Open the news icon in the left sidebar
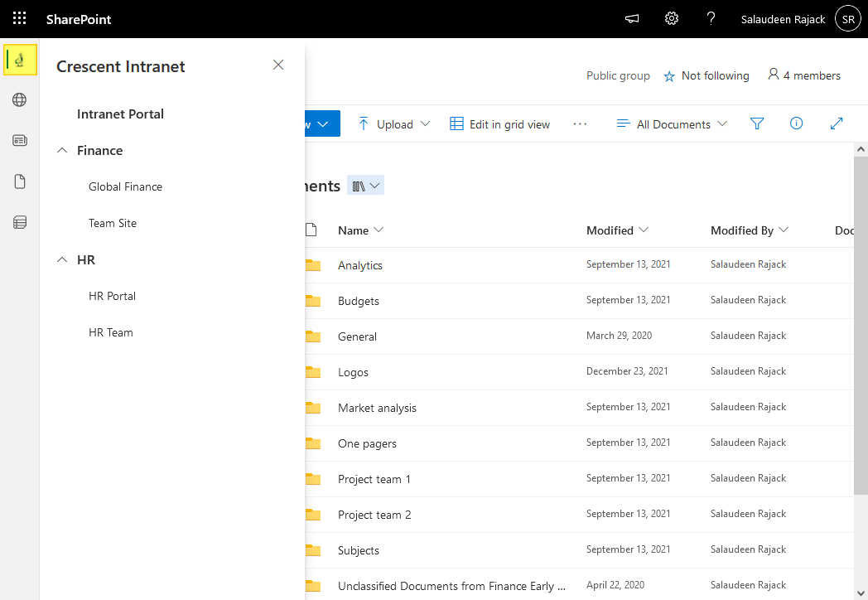The image size is (868, 600). tap(20, 140)
